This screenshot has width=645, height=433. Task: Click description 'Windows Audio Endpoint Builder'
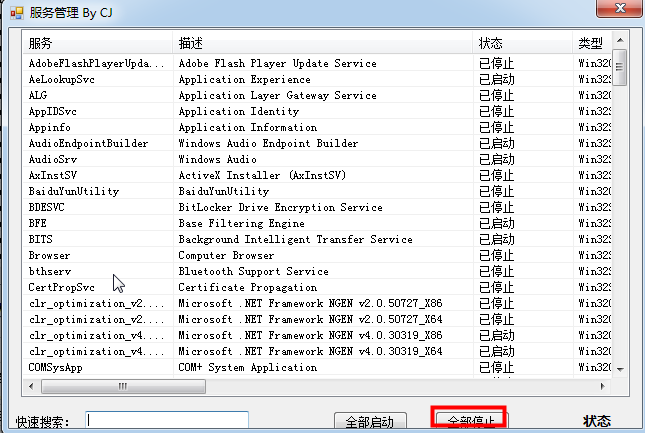[x=268, y=144]
